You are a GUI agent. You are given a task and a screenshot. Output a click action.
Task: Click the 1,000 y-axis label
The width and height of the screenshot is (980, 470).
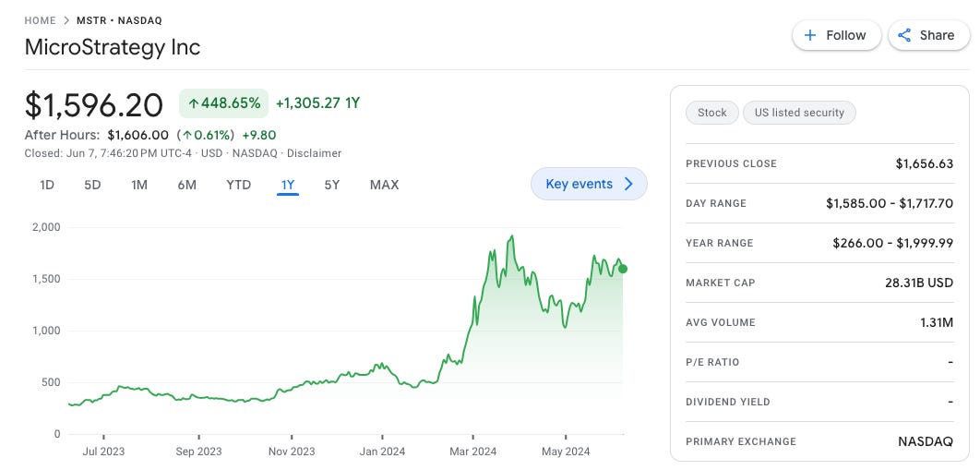point(46,331)
